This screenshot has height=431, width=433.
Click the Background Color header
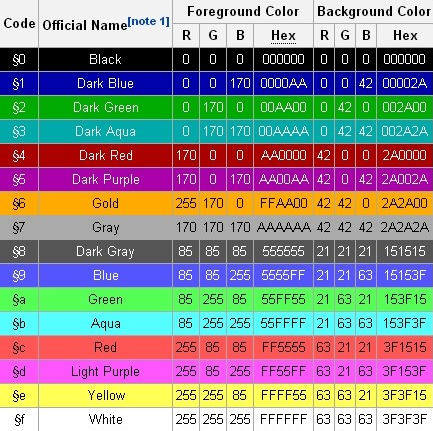374,12
